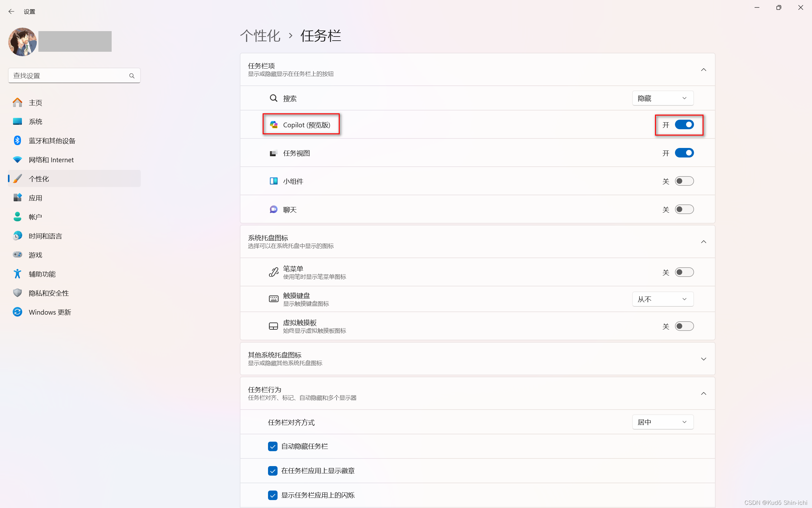Turn on the 聊天 toggle

684,210
